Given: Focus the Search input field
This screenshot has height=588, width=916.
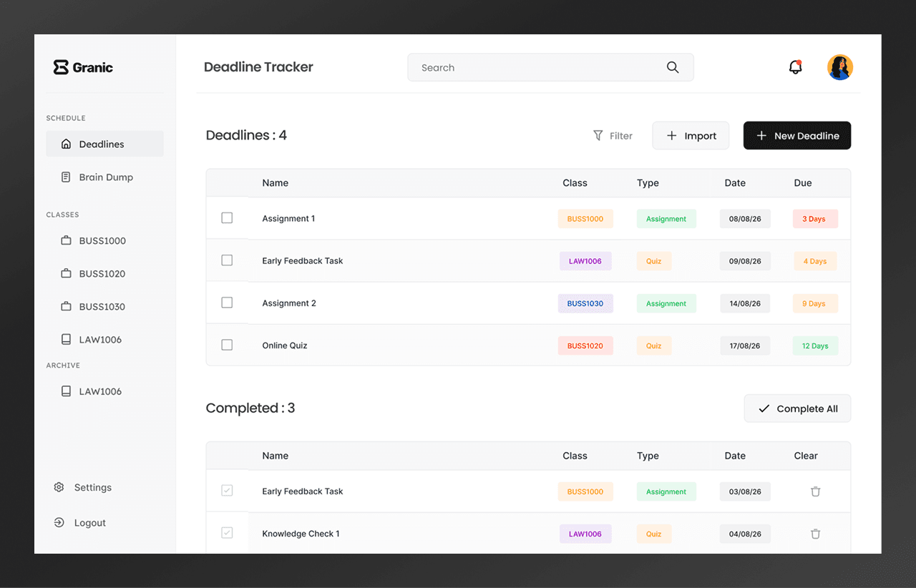Looking at the screenshot, I should coord(550,67).
